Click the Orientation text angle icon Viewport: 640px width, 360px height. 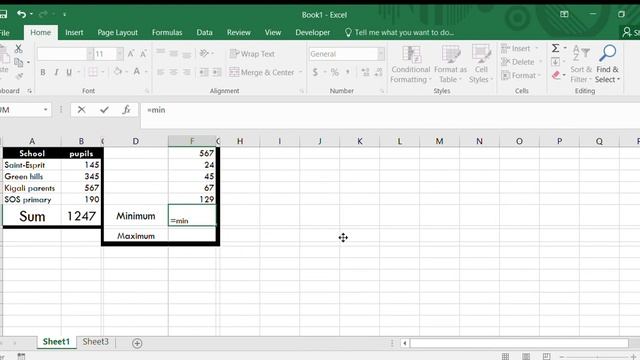204,53
